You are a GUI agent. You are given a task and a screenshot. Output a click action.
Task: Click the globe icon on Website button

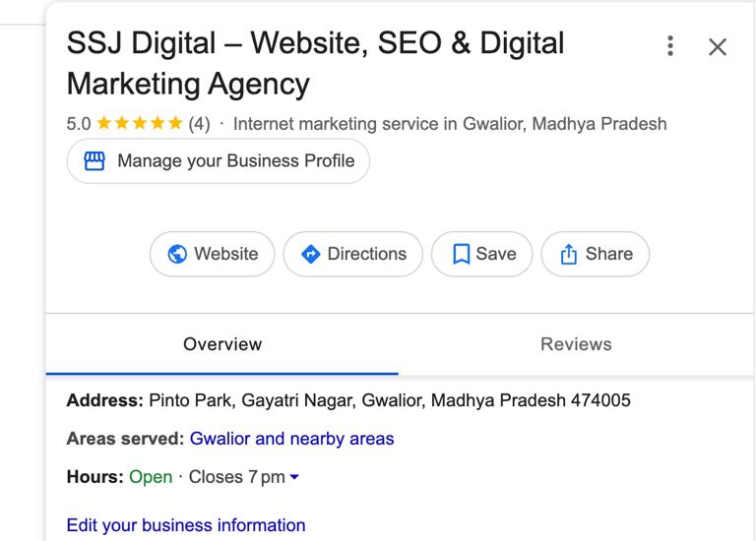pyautogui.click(x=177, y=254)
